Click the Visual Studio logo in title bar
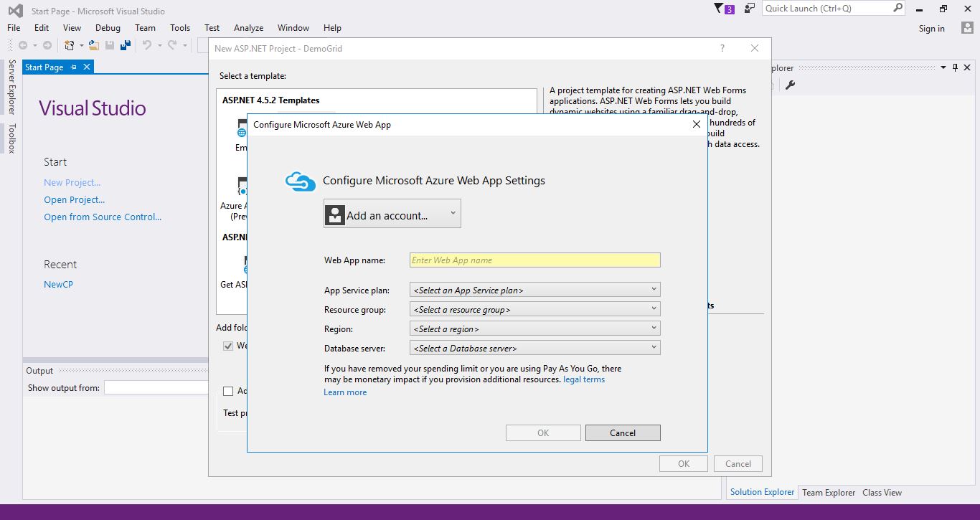Image resolution: width=980 pixels, height=520 pixels. [x=15, y=11]
